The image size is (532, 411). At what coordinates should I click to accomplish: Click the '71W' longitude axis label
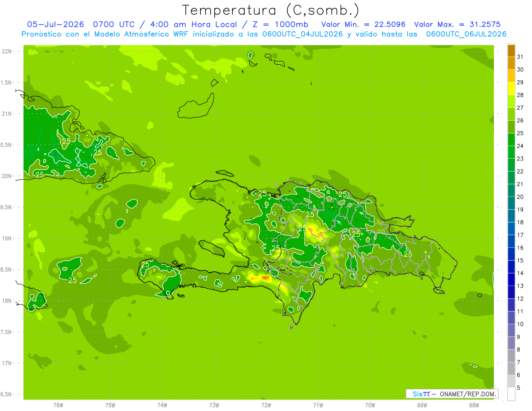(x=318, y=405)
